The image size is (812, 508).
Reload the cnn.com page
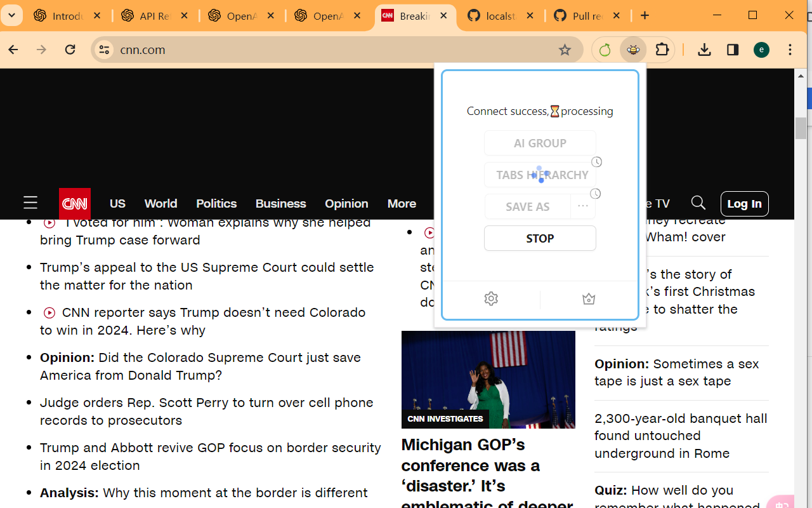click(70, 50)
